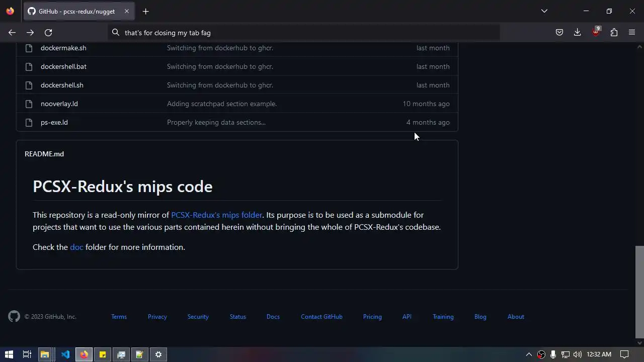Focus the address bar text field
The height and width of the screenshot is (362, 644).
(304, 33)
